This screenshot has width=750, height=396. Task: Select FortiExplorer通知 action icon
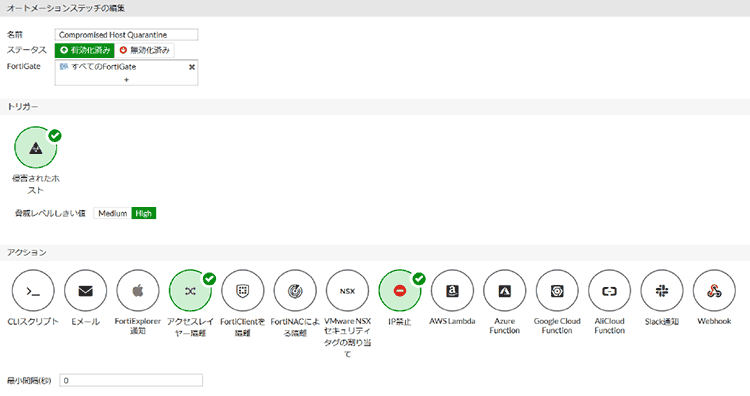[138, 291]
